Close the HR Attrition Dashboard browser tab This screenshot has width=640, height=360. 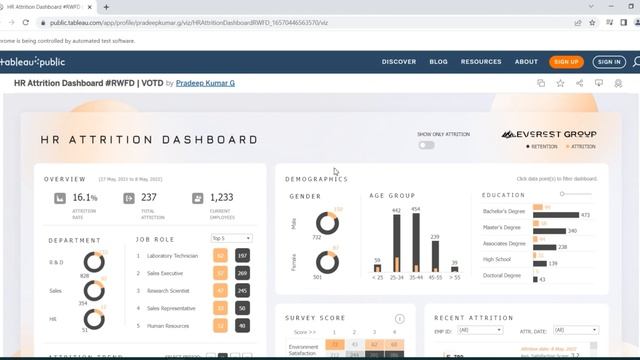pyautogui.click(x=90, y=7)
